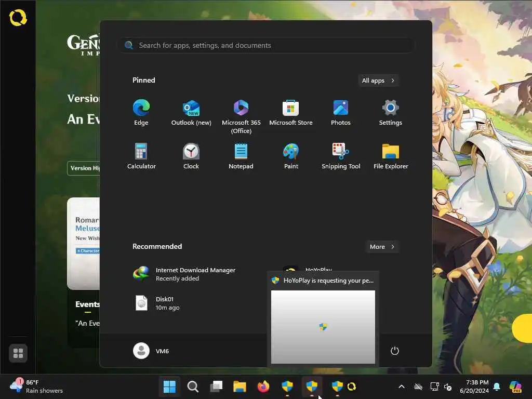Image resolution: width=532 pixels, height=399 pixels.
Task: Show More recommended items
Action: (x=382, y=247)
